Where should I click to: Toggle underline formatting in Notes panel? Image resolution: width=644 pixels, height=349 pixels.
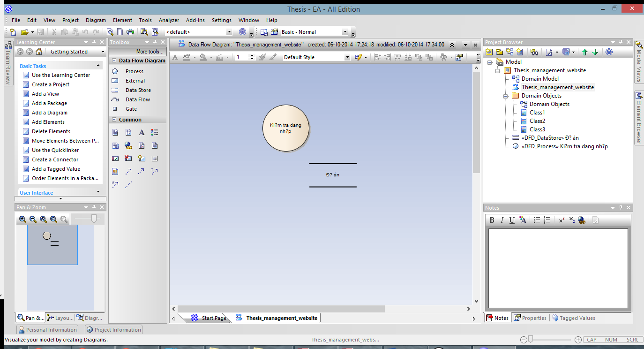[x=511, y=220]
